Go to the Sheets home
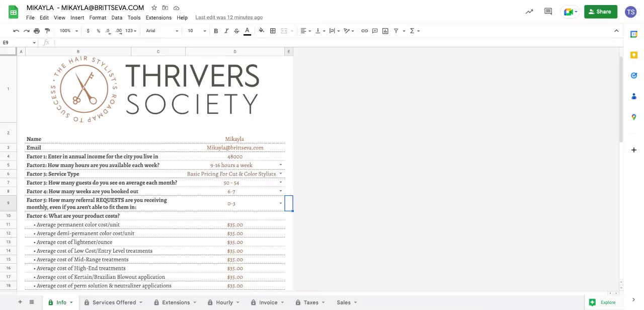Viewport: 644px width, 310px height. (14, 12)
